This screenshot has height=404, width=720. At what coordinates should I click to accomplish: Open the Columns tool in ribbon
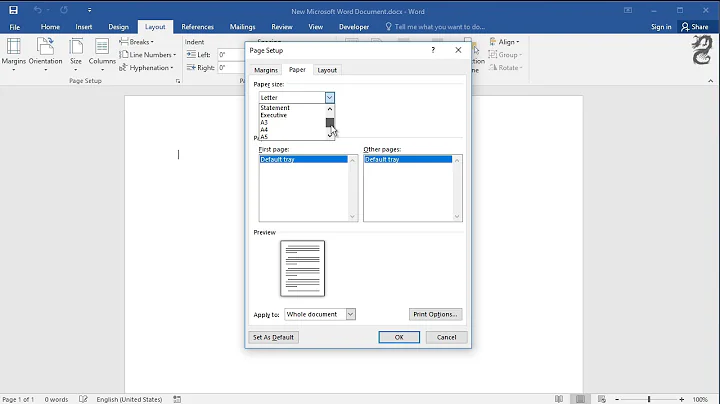click(x=102, y=55)
